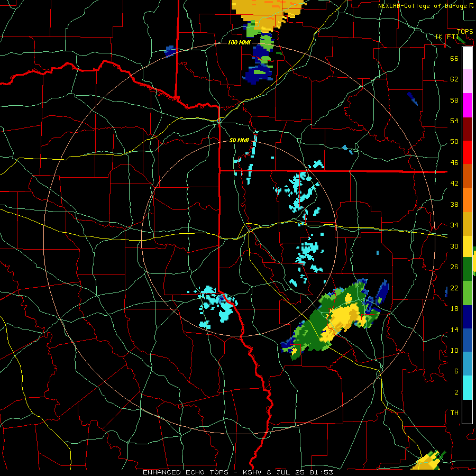The image size is (476, 476).
Task: Click the K FT units label
Action: 447,37
